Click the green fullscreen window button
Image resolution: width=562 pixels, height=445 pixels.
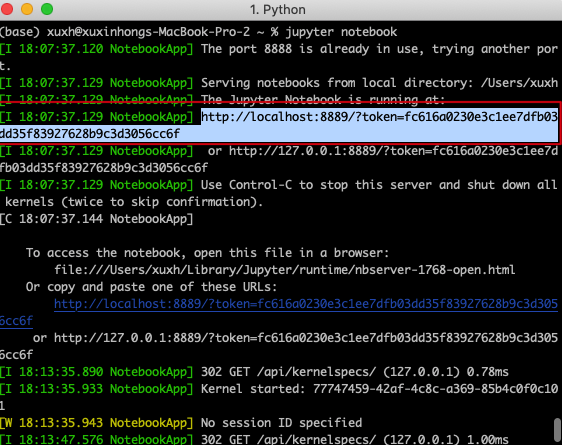pos(47,9)
